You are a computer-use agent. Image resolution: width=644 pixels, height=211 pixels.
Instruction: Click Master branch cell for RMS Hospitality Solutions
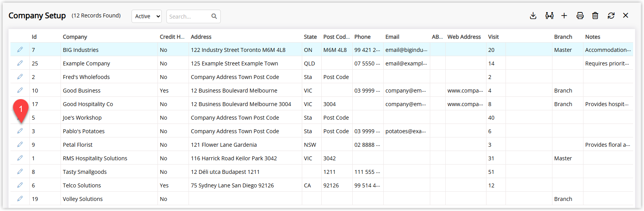point(563,158)
